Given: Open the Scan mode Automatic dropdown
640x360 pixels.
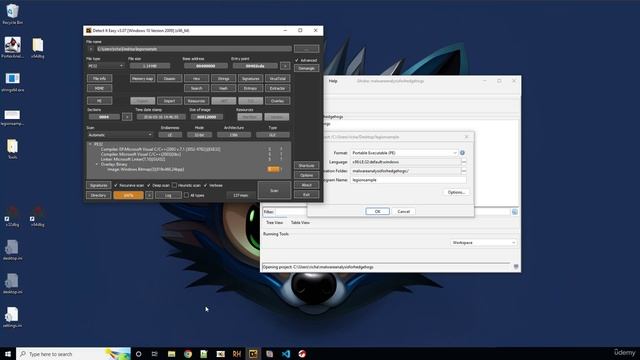Looking at the screenshot, I should pos(120,135).
